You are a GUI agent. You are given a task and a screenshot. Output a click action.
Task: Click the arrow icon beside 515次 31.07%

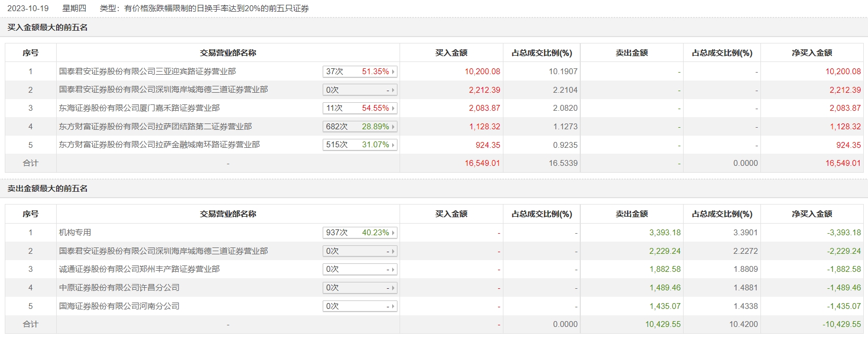pos(393,145)
